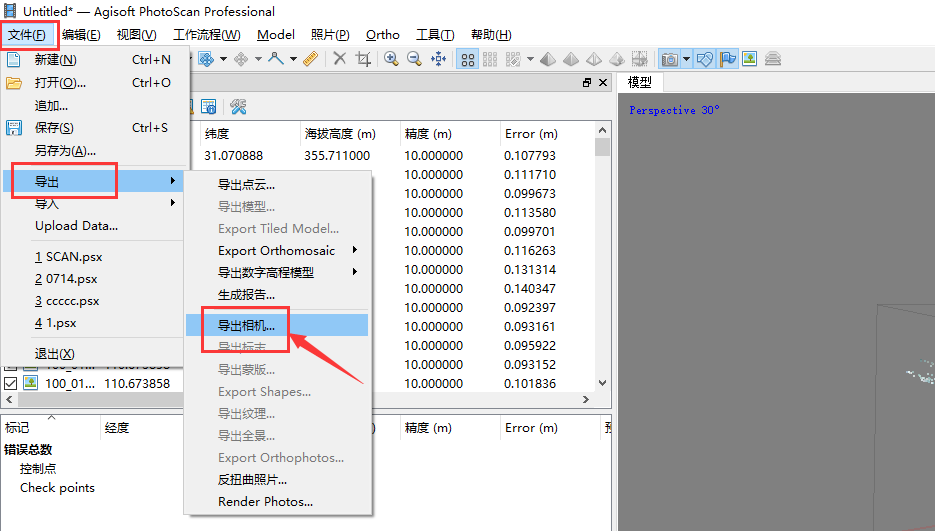935x531 pixels.
Task: Select the Ruler measuring tool
Action: (311, 59)
